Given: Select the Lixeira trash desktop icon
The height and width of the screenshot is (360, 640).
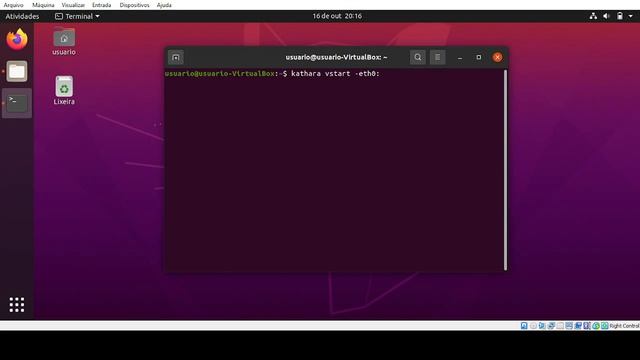Looking at the screenshot, I should click(64, 91).
